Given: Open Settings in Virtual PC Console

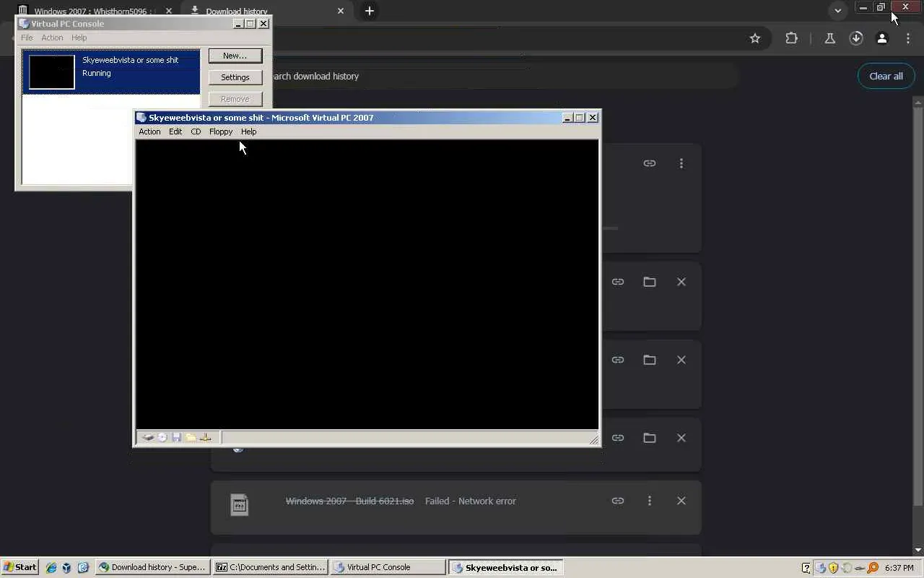Looking at the screenshot, I should tap(235, 77).
